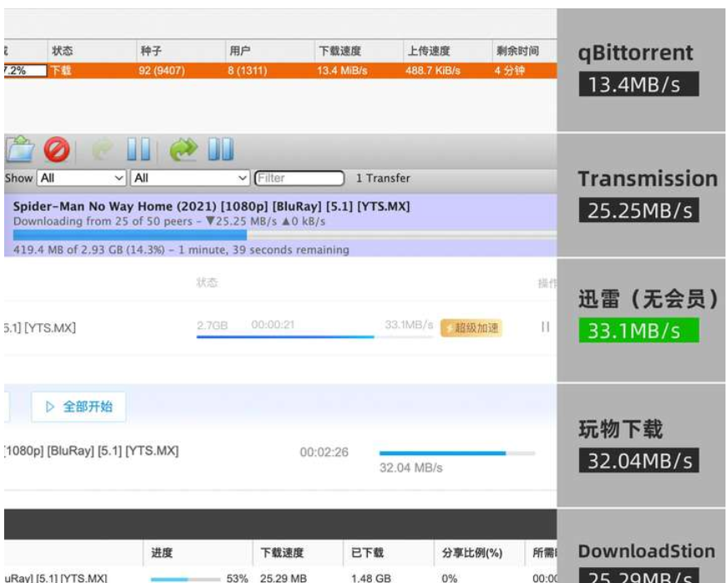Select Spider-Man No Way Home torrent title
728x583 pixels.
(x=211, y=206)
